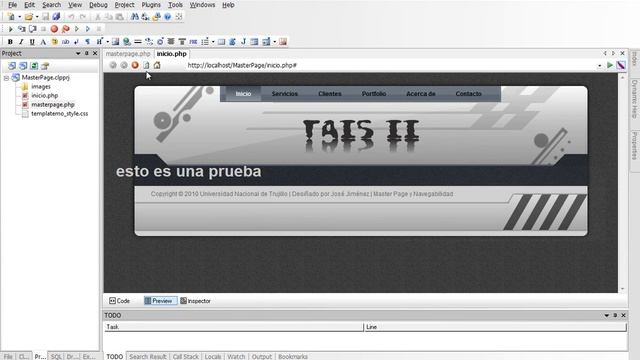Switch to Code view
This screenshot has height=360, width=640.
[120, 301]
